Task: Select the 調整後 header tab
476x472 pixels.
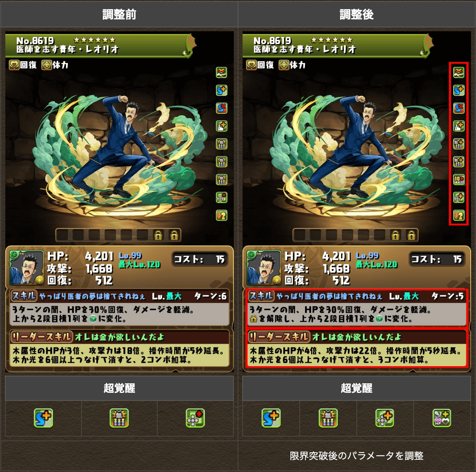Action: tap(357, 14)
